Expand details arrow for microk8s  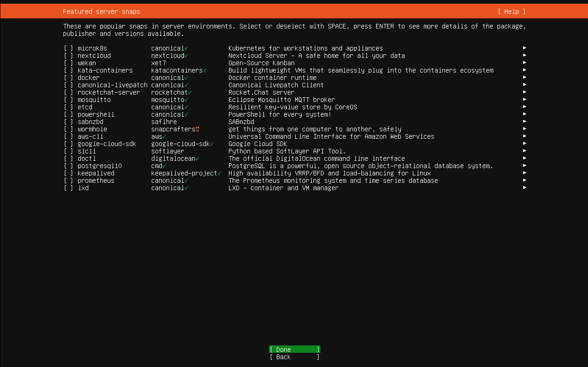524,48
